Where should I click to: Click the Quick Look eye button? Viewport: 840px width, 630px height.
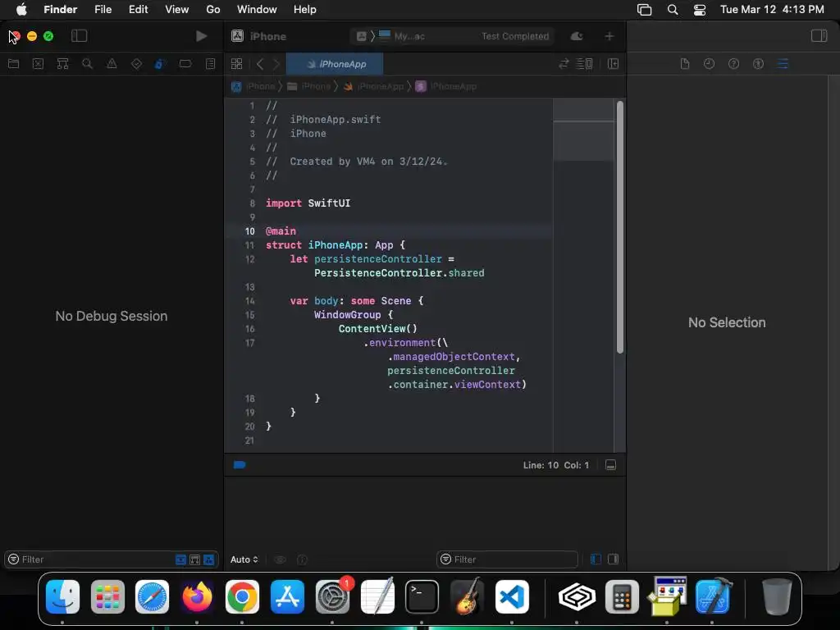pos(280,559)
